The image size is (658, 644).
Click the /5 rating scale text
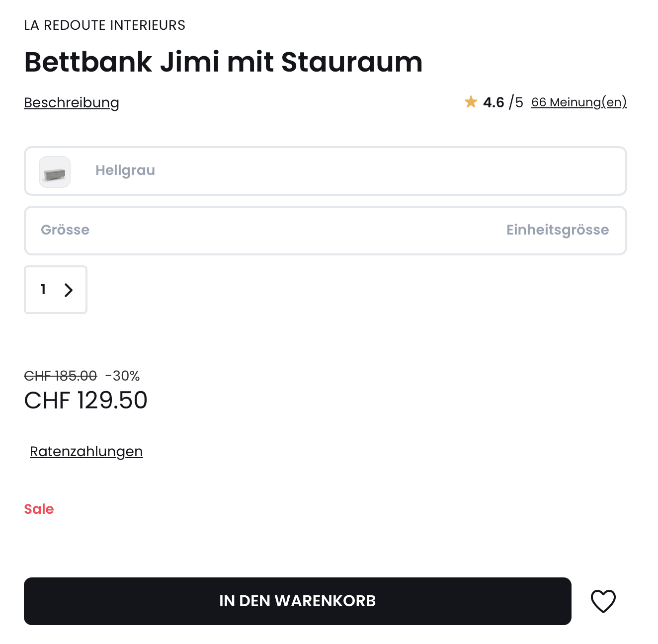pyautogui.click(x=516, y=102)
